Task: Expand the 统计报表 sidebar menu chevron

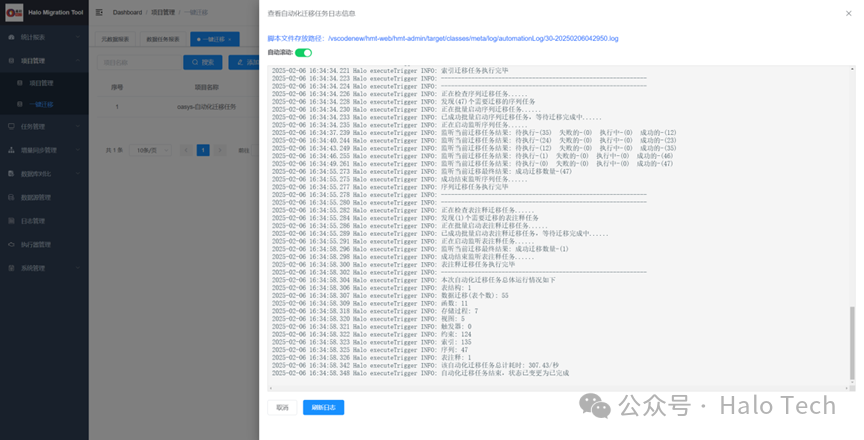Action: tap(78, 37)
